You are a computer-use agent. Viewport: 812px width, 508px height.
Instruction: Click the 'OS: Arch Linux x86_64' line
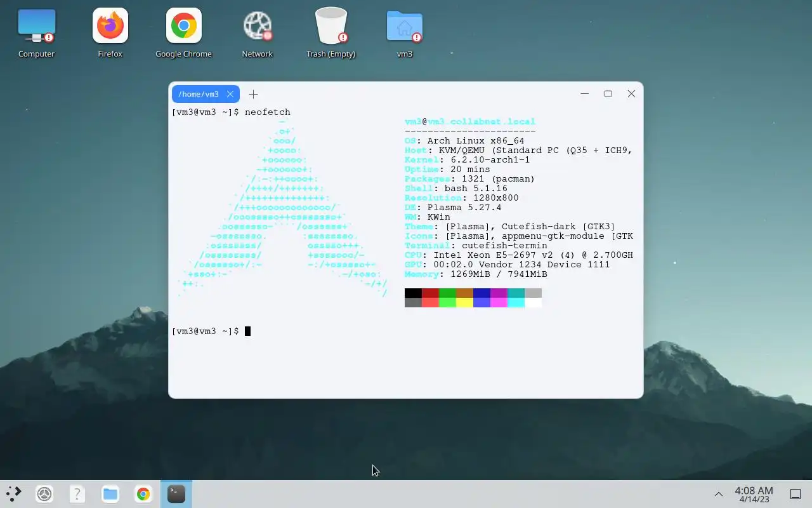pos(464,141)
